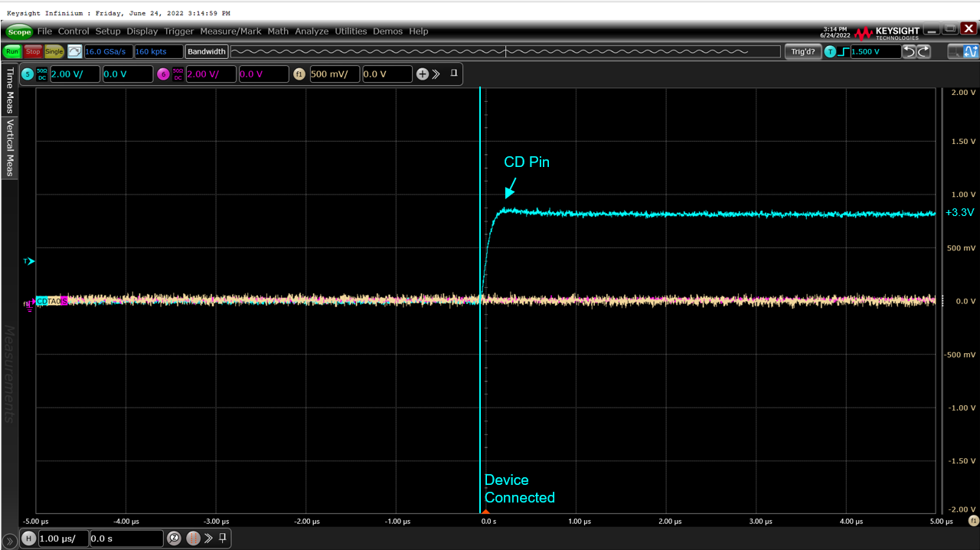Image resolution: width=980 pixels, height=550 pixels.
Task: Click the touch-enable finger icon beside Single
Action: click(x=74, y=51)
